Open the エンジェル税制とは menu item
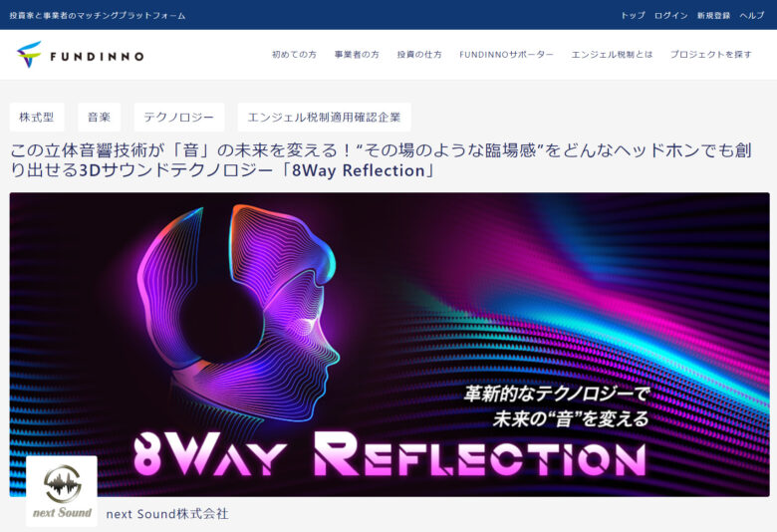777x532 pixels. [x=612, y=55]
